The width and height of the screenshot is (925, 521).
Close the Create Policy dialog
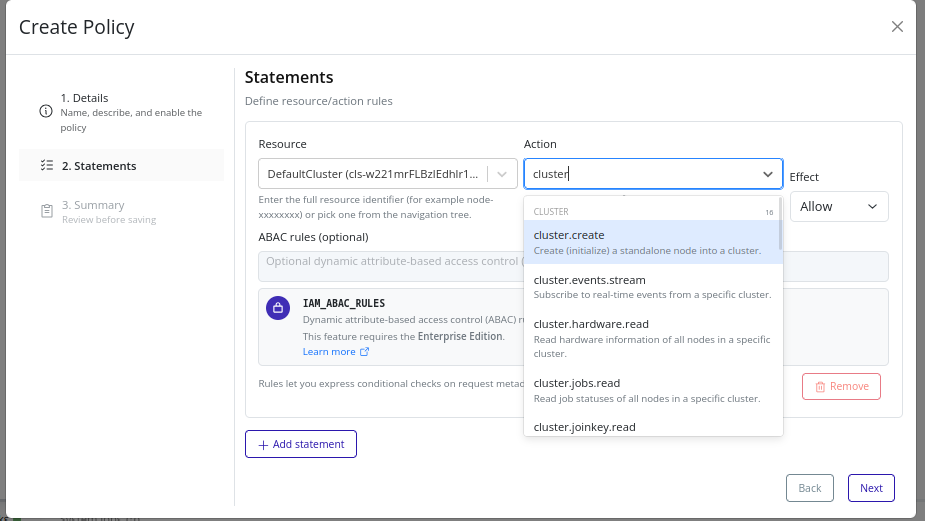pos(897,27)
